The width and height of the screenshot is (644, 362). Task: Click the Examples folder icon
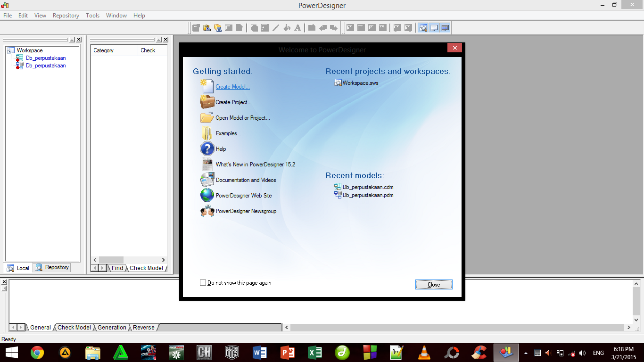click(207, 133)
